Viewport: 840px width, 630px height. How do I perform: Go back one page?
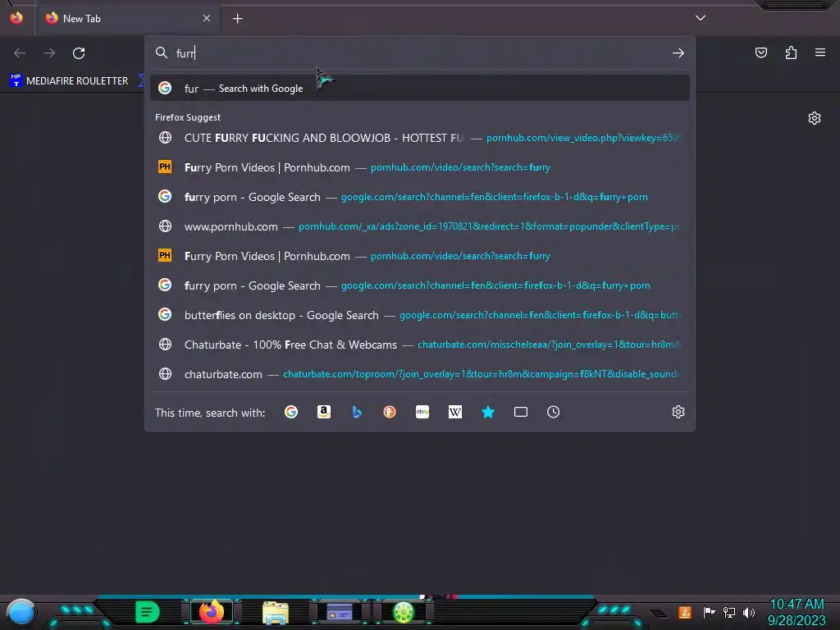pos(20,53)
